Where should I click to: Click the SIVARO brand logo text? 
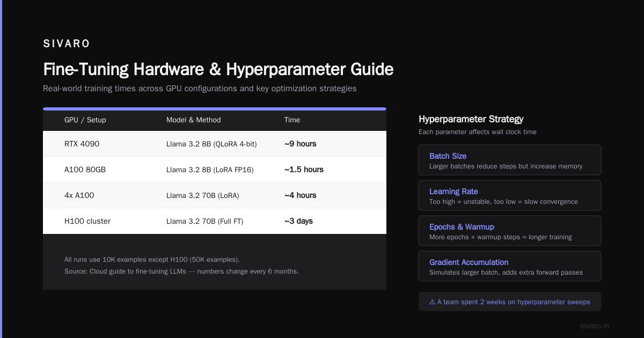pyautogui.click(x=67, y=44)
